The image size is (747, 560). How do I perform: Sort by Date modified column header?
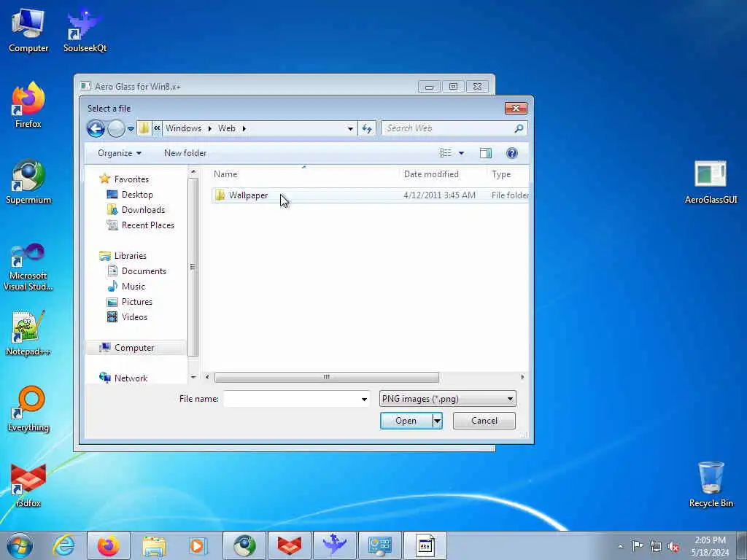coord(431,174)
